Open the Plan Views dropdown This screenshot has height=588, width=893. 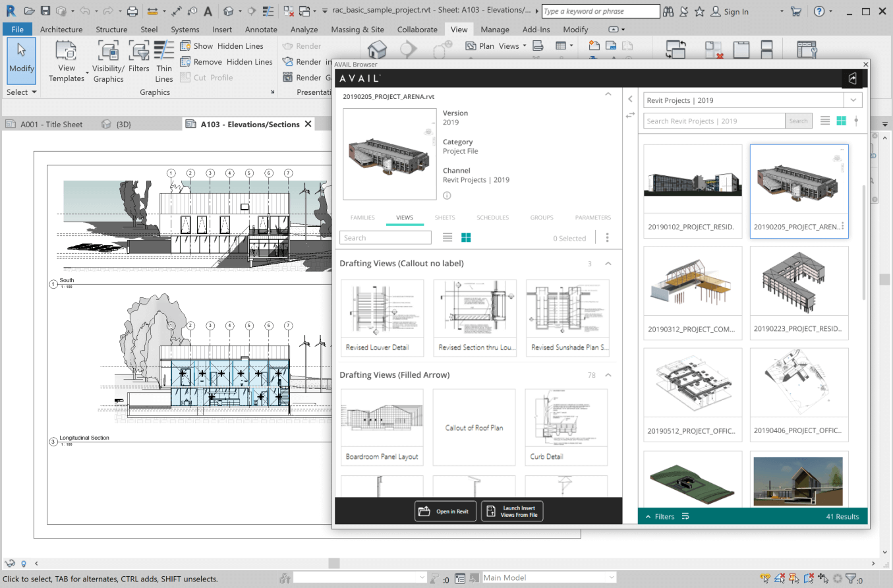[x=496, y=46]
